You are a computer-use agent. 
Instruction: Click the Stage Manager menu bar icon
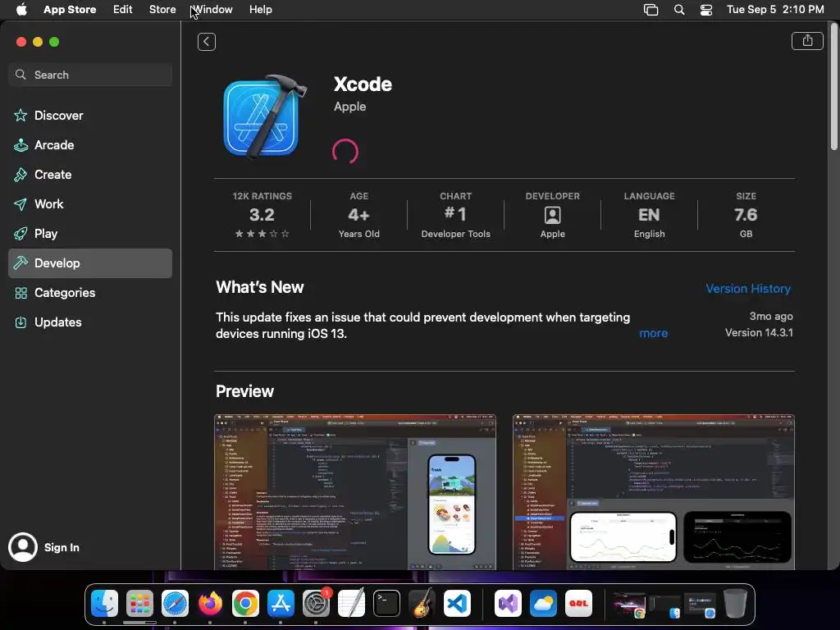click(651, 10)
